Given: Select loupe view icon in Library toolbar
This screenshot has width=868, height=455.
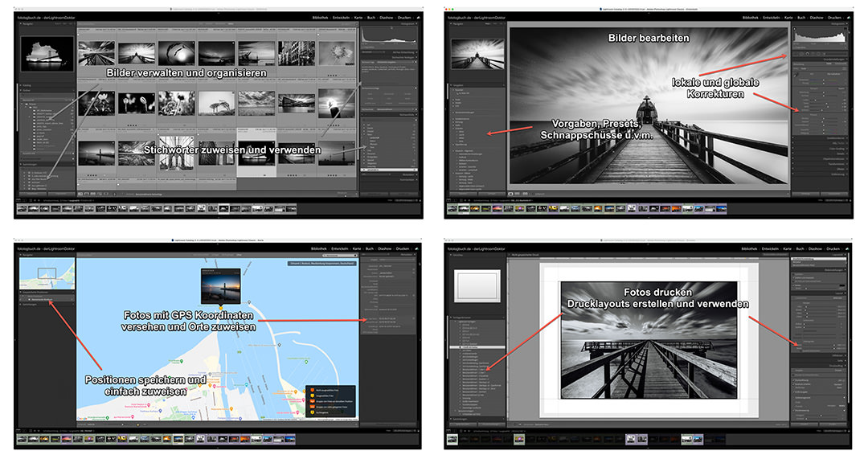Looking at the screenshot, I should point(86,194).
